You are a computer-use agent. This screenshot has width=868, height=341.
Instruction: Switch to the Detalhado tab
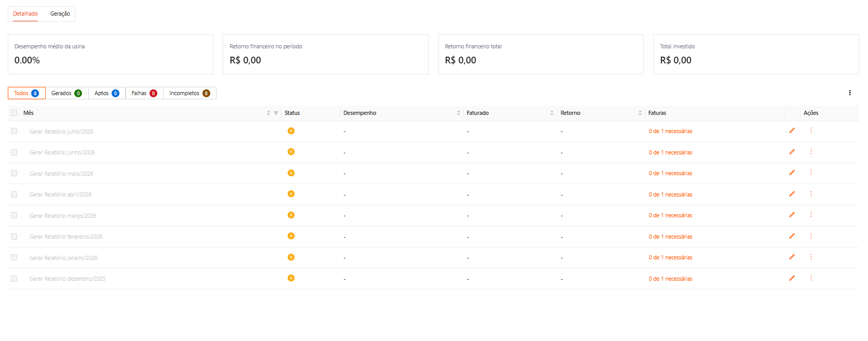(x=25, y=14)
